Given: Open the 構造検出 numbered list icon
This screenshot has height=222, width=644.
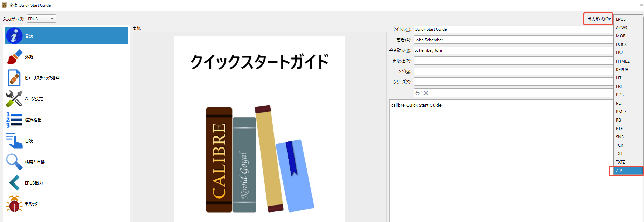Looking at the screenshot, I should (14, 120).
